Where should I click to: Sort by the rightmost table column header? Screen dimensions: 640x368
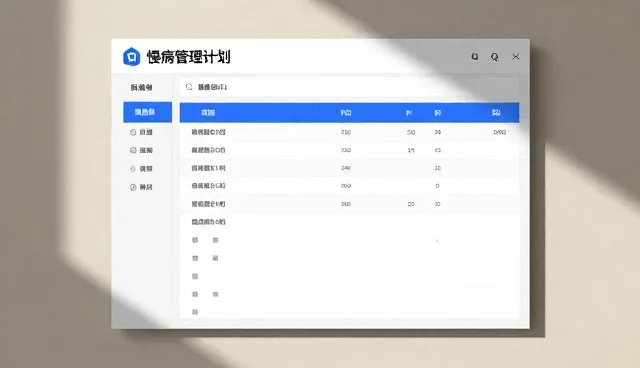click(x=496, y=113)
